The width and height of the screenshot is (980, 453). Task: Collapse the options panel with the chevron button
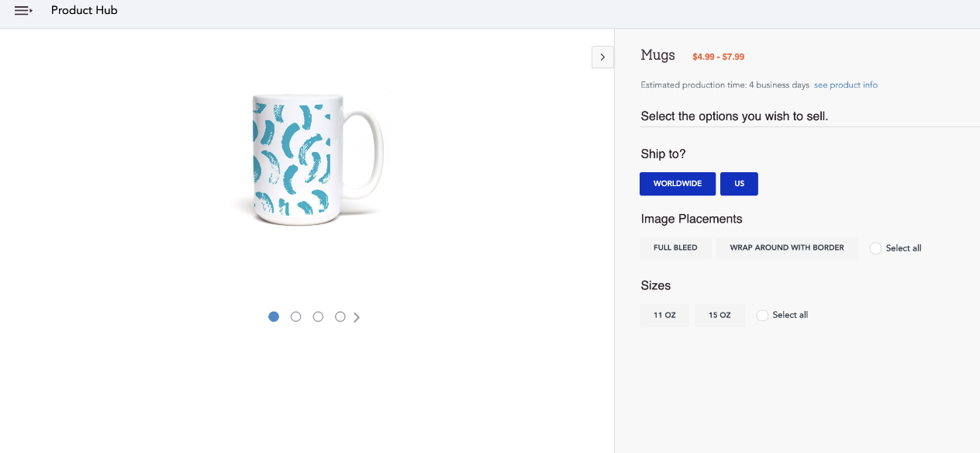pyautogui.click(x=602, y=57)
